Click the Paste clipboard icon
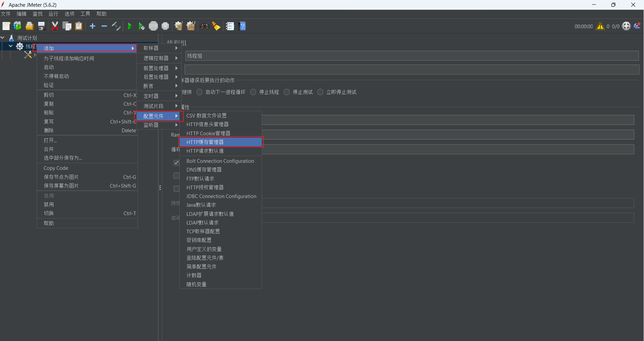Image resolution: width=644 pixels, height=341 pixels. point(79,26)
